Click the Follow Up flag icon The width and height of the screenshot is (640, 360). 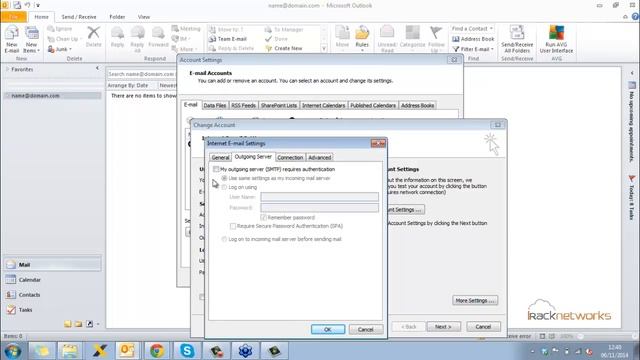[436, 39]
